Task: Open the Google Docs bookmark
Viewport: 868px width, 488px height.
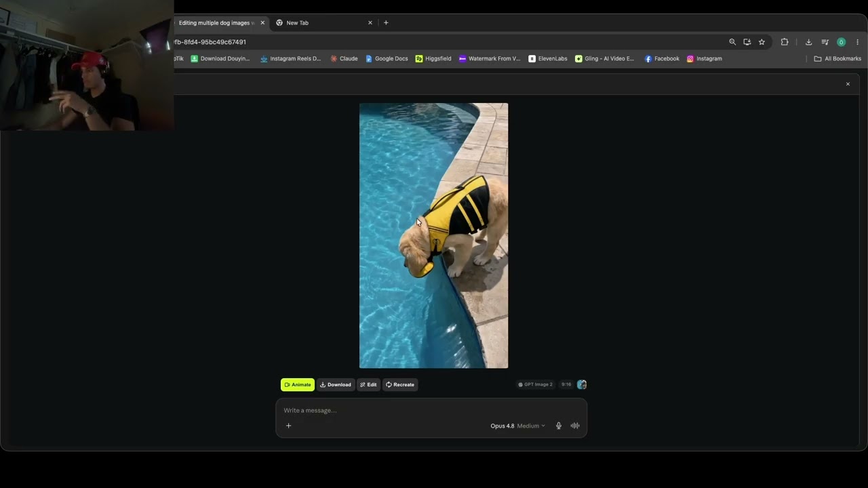Action: [387, 59]
